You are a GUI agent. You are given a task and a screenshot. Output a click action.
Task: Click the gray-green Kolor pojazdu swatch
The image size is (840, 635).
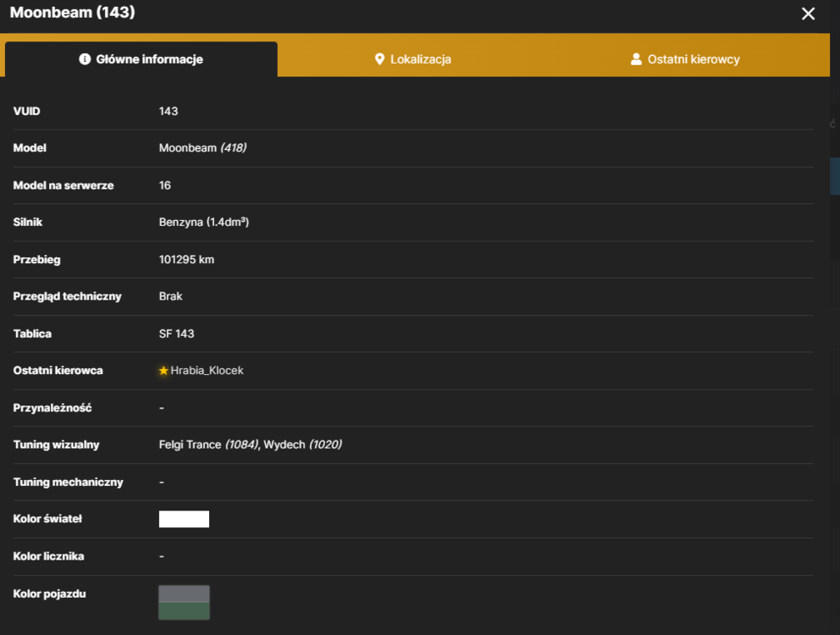point(184,602)
